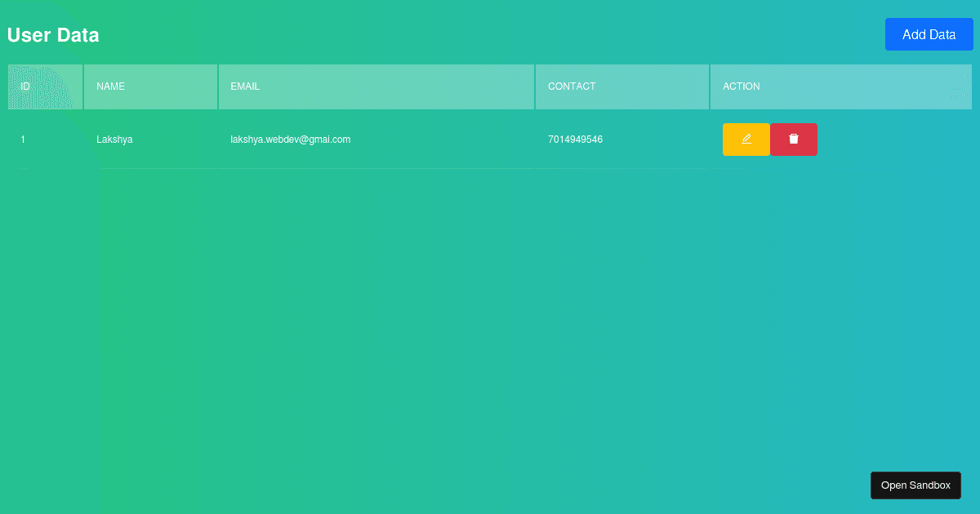Screen dimensions: 980x514
Task: Click the blue Add Data button top right
Action: pyautogui.click(x=929, y=34)
